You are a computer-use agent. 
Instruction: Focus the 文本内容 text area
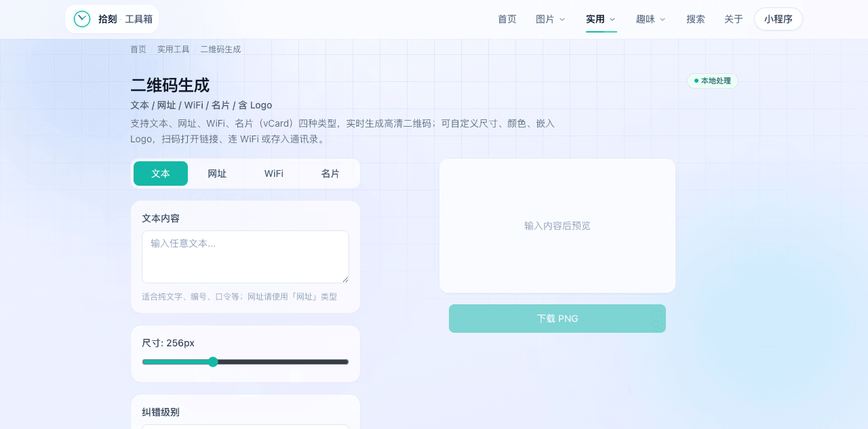(x=245, y=257)
